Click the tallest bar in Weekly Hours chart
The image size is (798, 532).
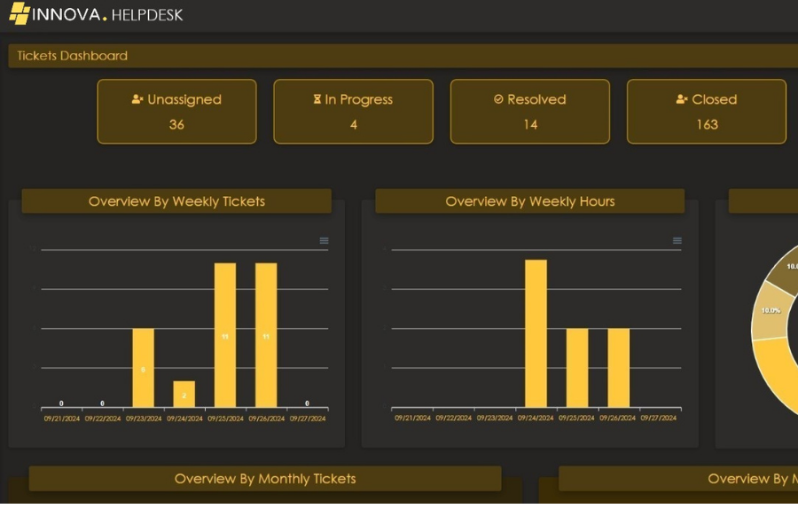[x=536, y=333]
